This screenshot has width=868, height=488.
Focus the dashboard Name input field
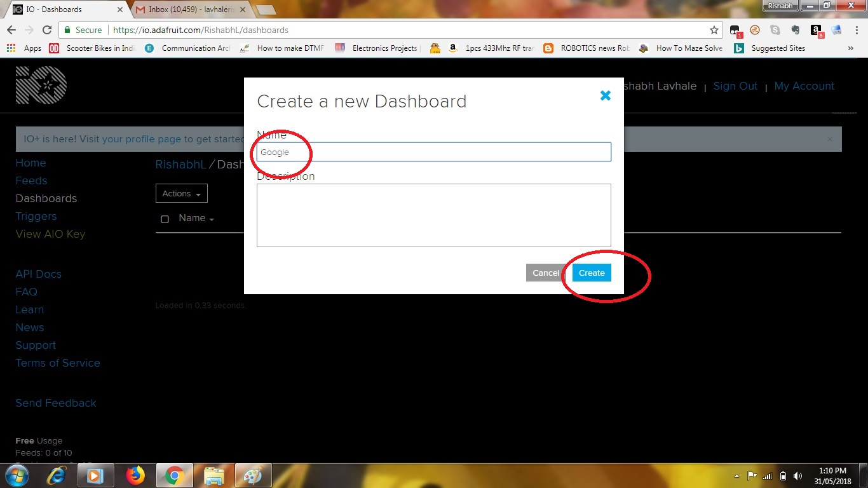point(434,152)
